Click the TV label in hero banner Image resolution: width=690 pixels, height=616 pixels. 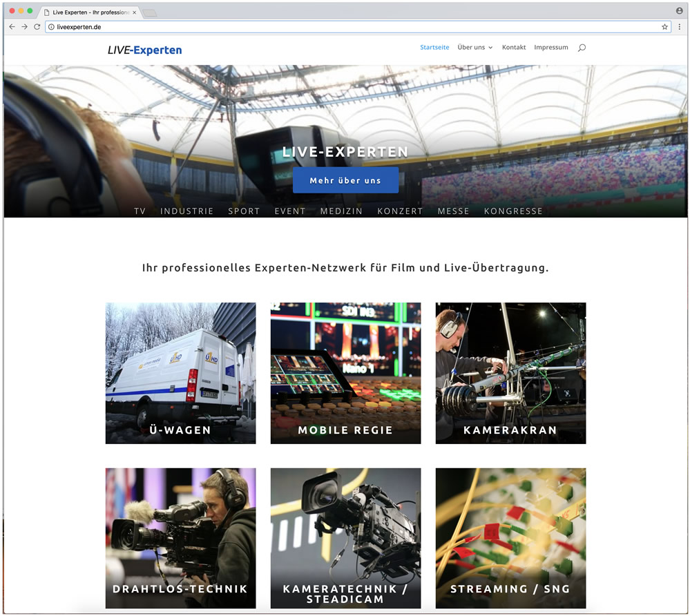click(x=140, y=211)
